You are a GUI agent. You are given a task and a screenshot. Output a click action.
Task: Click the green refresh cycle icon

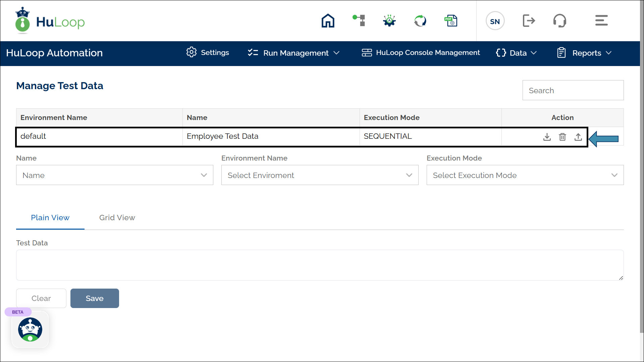pos(420,21)
